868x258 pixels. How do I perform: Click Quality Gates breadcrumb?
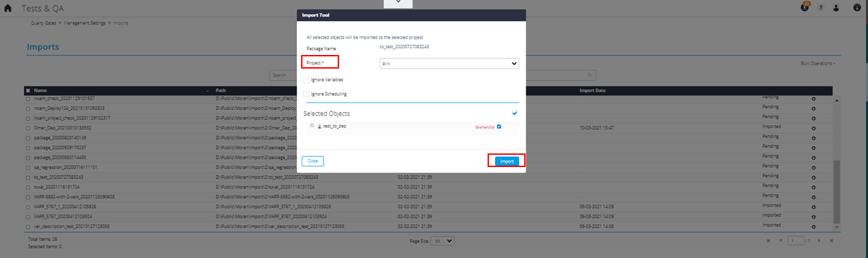[43, 23]
